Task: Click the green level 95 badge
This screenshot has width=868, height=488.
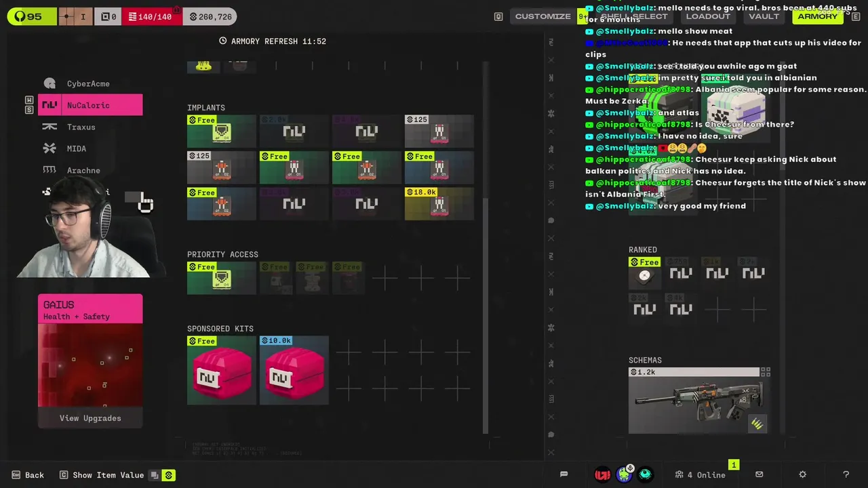Action: (x=32, y=16)
